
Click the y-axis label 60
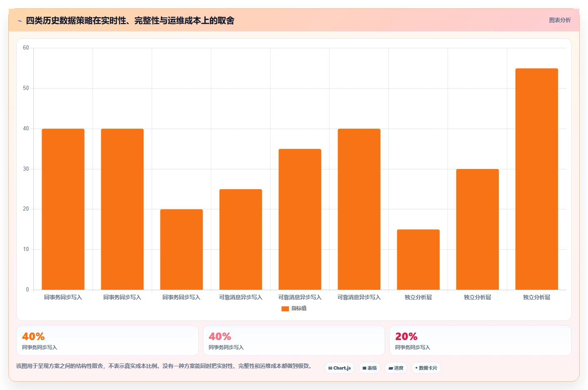click(26, 48)
